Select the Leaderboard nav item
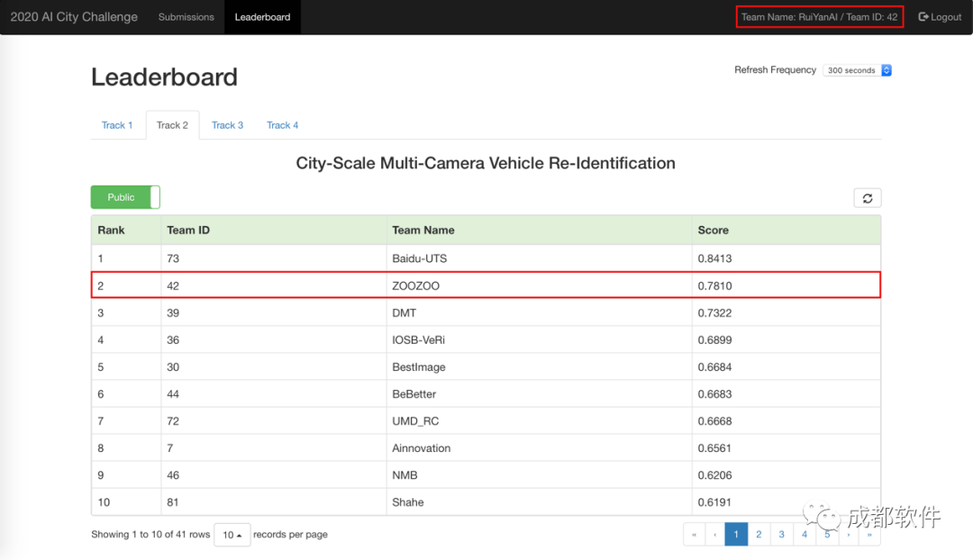Image resolution: width=973 pixels, height=560 pixels. click(262, 17)
